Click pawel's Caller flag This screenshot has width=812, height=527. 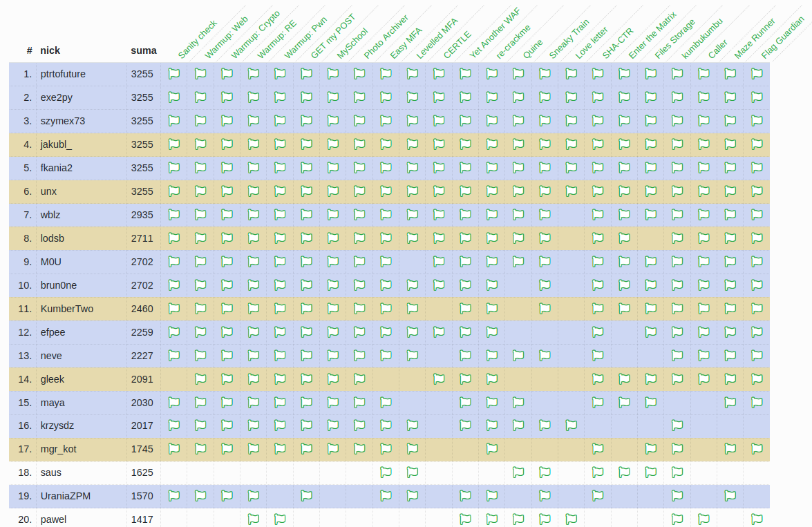704,519
